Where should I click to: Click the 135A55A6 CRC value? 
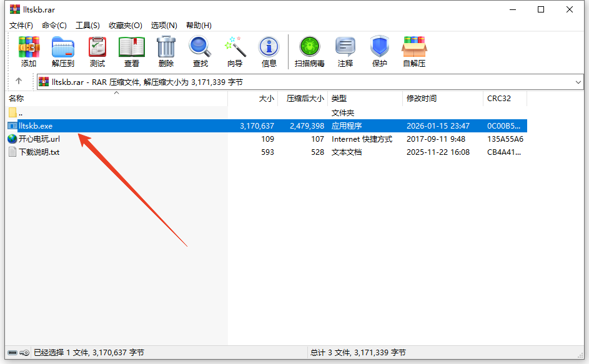tap(505, 139)
